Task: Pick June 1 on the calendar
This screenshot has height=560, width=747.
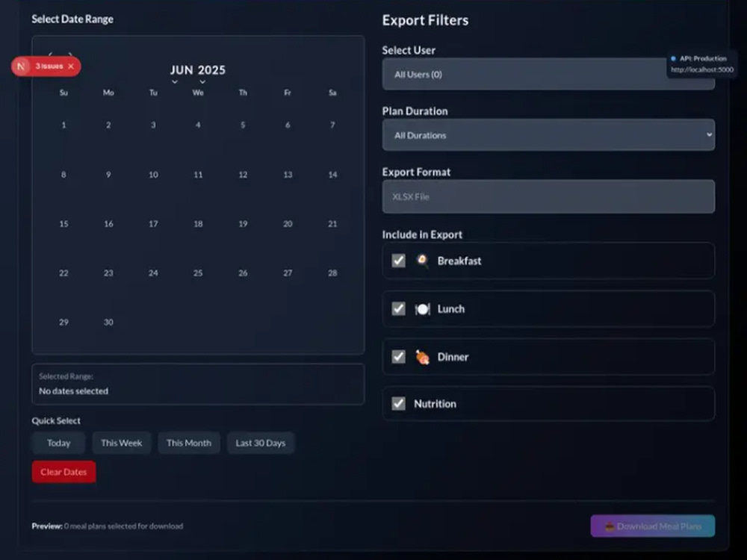Action: click(x=63, y=125)
